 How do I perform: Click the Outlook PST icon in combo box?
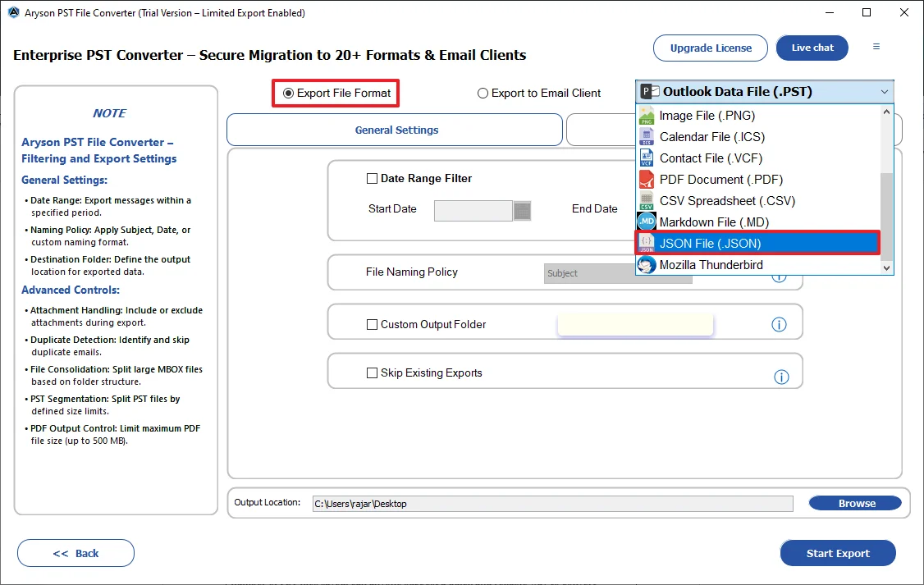[x=651, y=91]
